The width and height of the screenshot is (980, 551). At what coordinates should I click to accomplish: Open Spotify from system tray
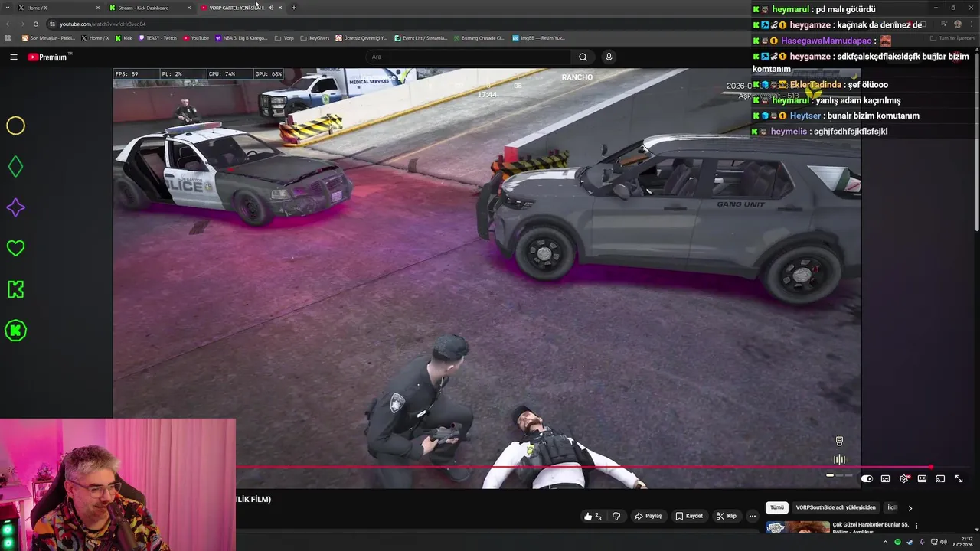click(x=898, y=542)
